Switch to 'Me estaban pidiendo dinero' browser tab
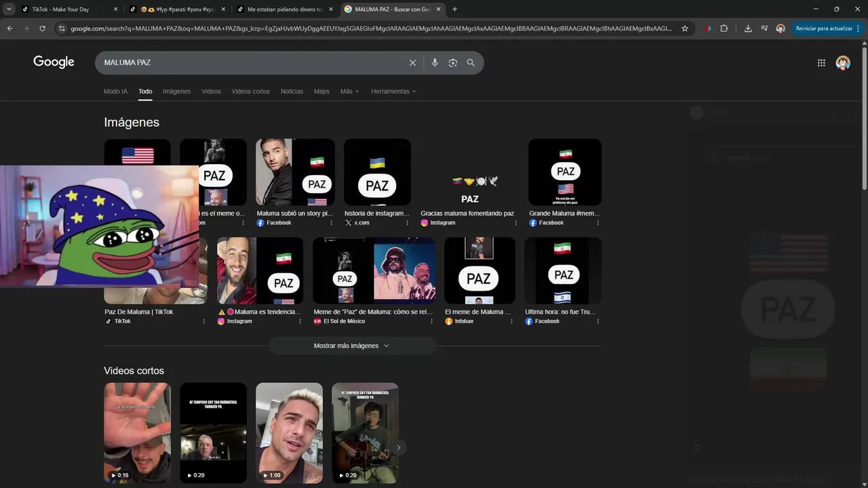868x488 pixels. coord(285,9)
